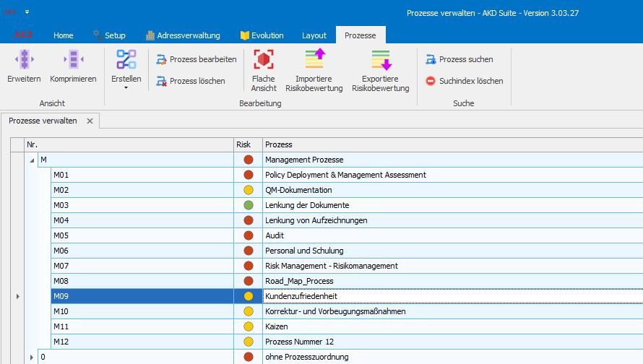Click the green risk dot in row M03

pyautogui.click(x=249, y=205)
